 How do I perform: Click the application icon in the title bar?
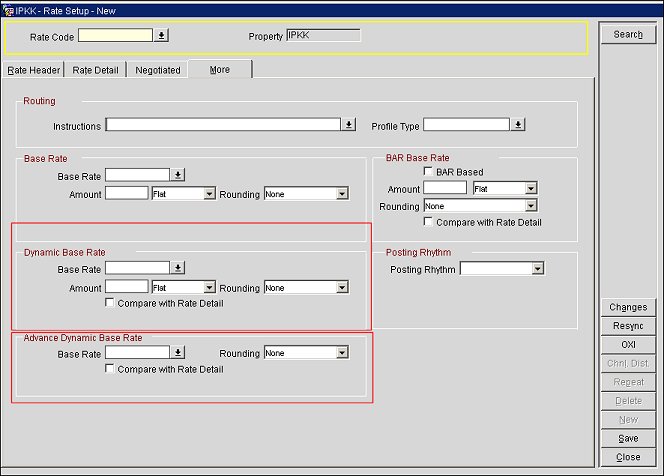click(8, 8)
